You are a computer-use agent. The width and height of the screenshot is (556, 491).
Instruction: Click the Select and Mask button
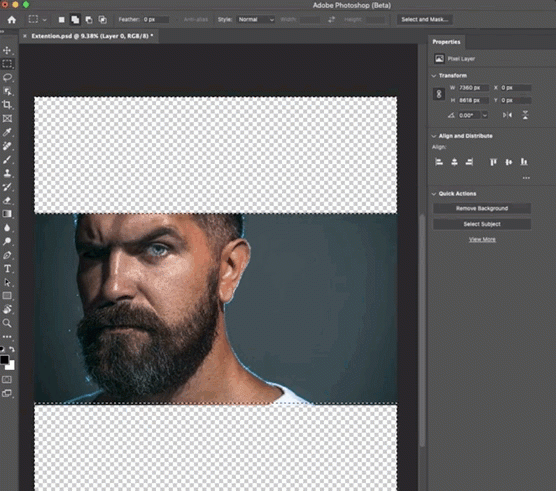coord(424,19)
